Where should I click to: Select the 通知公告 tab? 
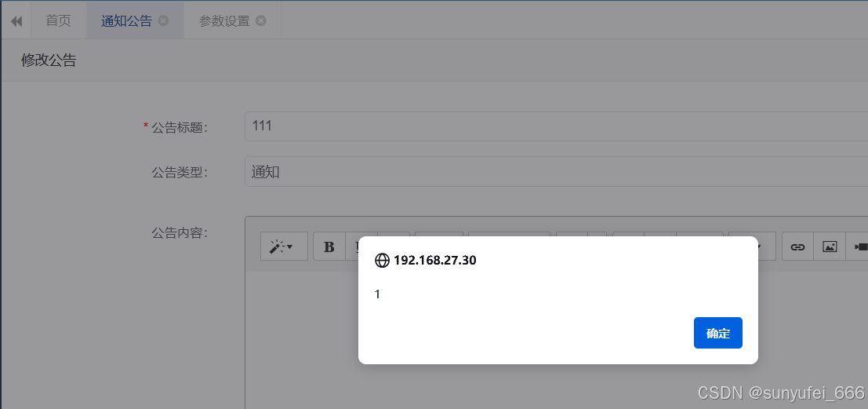126,21
